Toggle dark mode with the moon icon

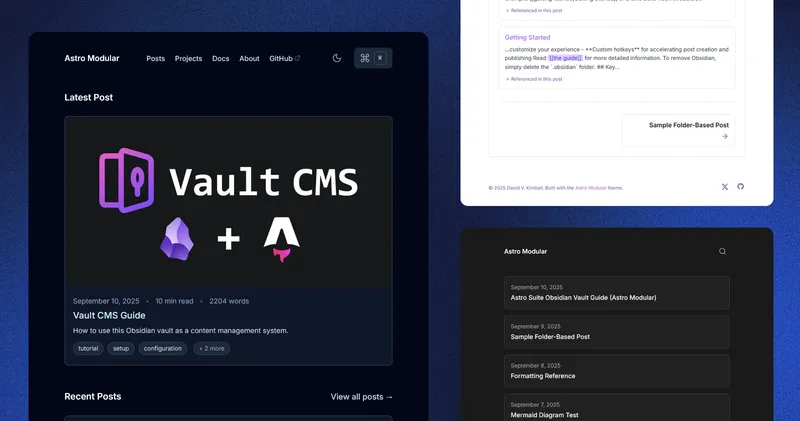[337, 58]
